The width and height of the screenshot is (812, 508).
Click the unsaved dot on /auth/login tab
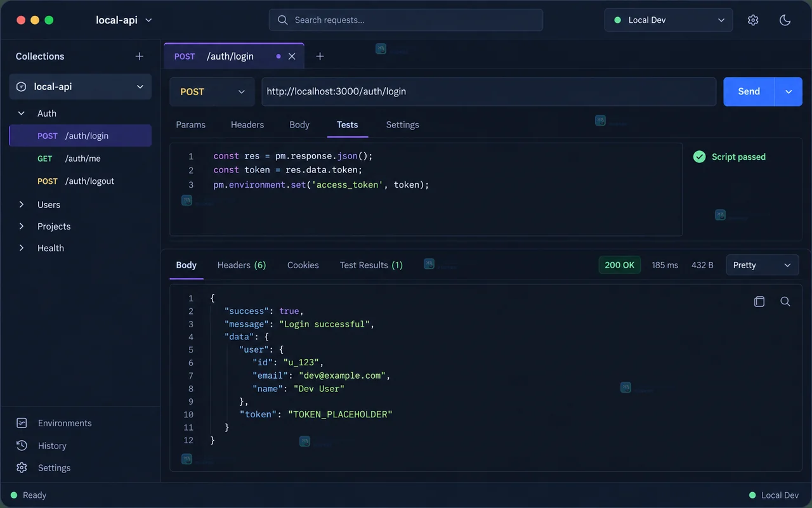tap(278, 56)
